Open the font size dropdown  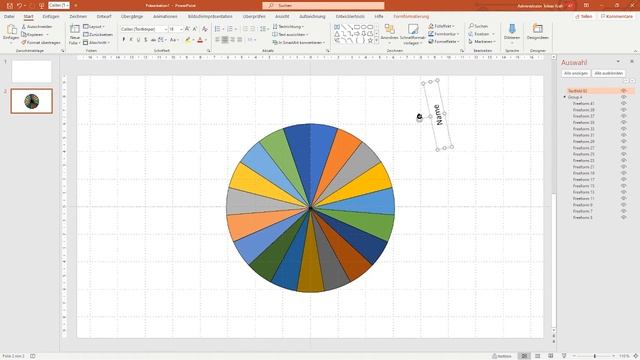[181, 29]
